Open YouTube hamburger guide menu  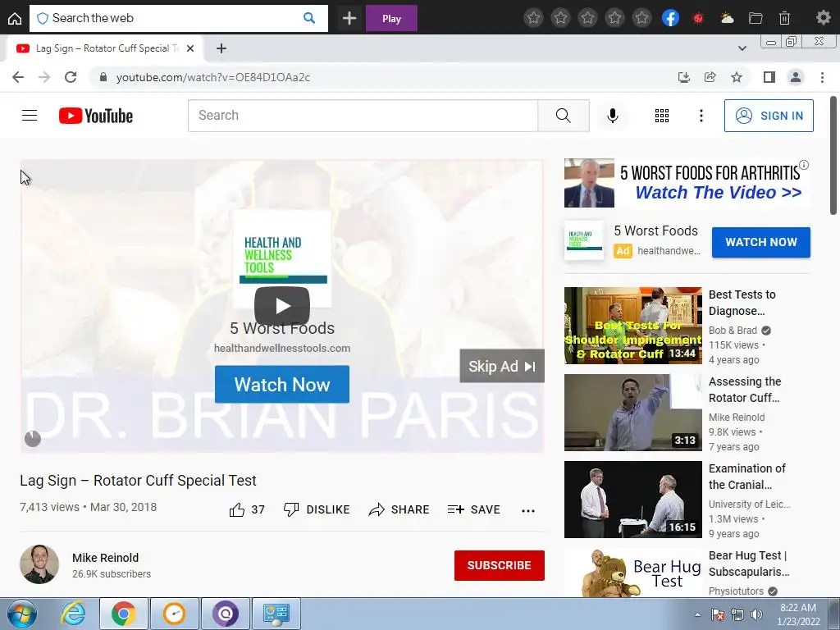coord(30,115)
